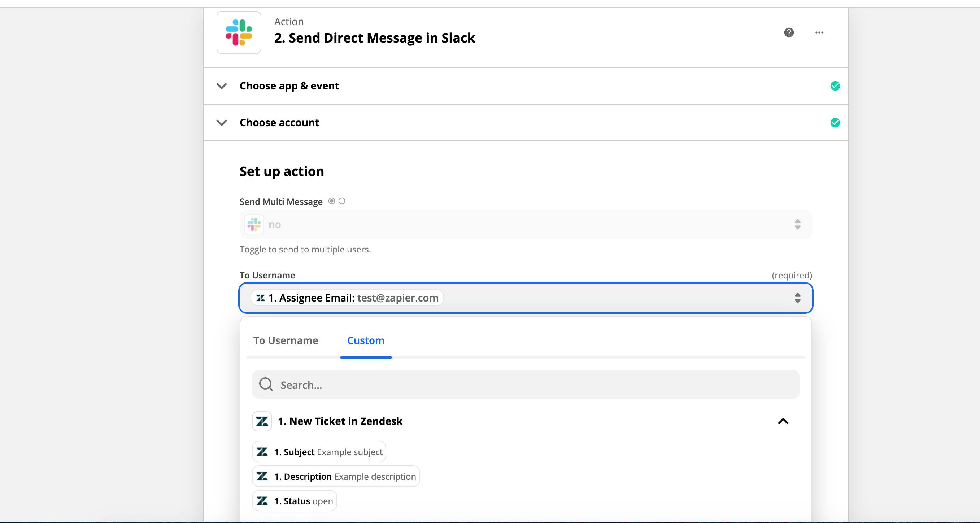The height and width of the screenshot is (523, 980).
Task: Open the To Username dropdown arrows
Action: pos(797,298)
